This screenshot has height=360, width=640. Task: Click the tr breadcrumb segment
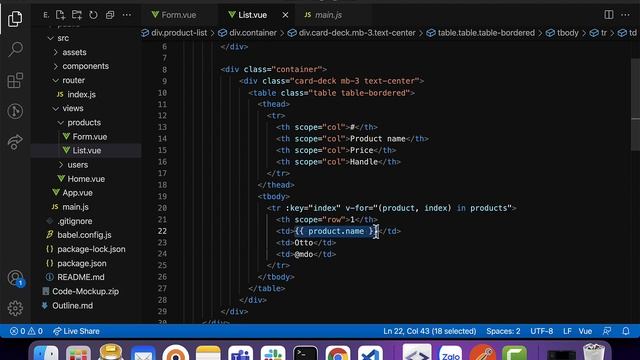pyautogui.click(x=598, y=33)
